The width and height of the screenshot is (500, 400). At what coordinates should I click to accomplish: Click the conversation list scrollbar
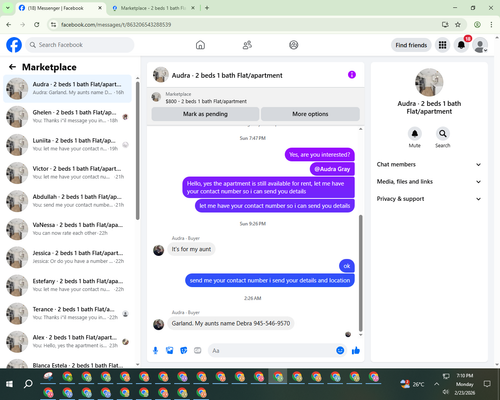pos(137,150)
